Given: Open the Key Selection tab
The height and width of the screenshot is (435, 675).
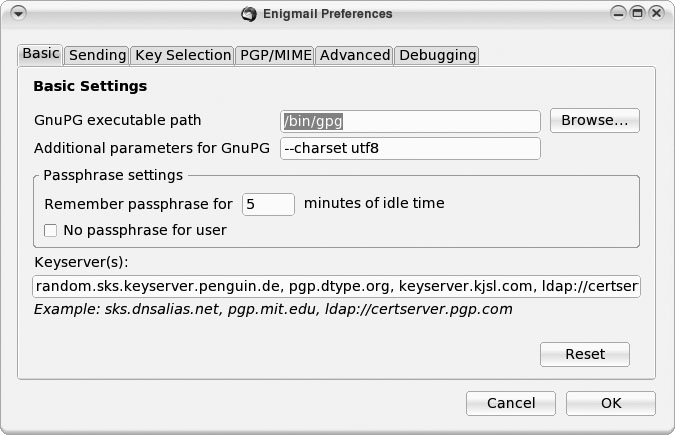Looking at the screenshot, I should point(182,55).
